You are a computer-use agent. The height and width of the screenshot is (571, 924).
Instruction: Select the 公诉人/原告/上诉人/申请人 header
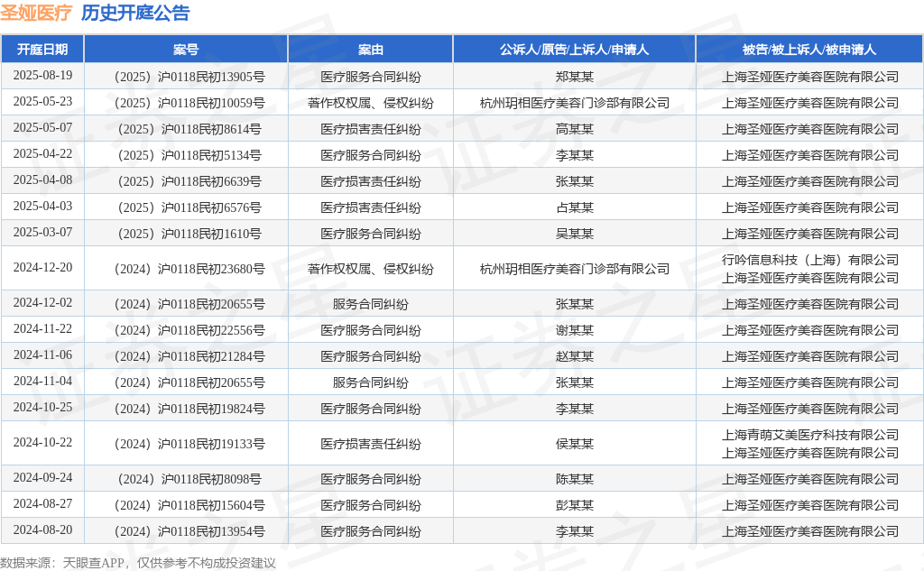(574, 50)
